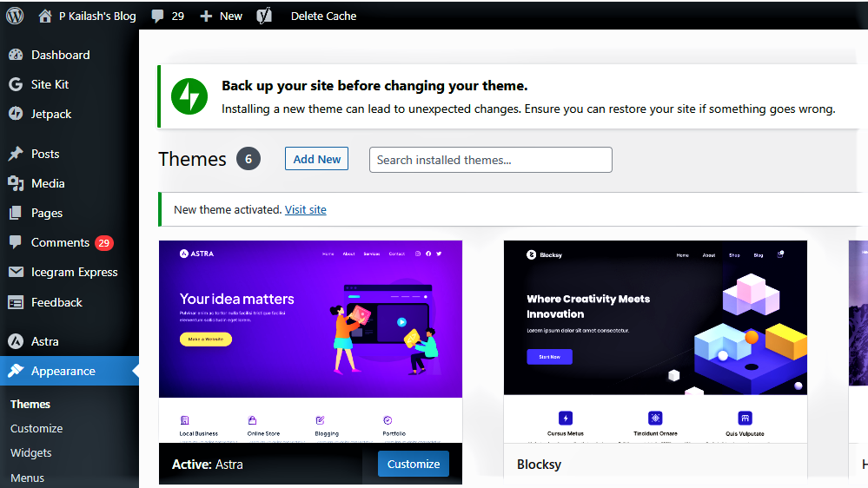Click the Dashboard gauge icon

[x=16, y=55]
